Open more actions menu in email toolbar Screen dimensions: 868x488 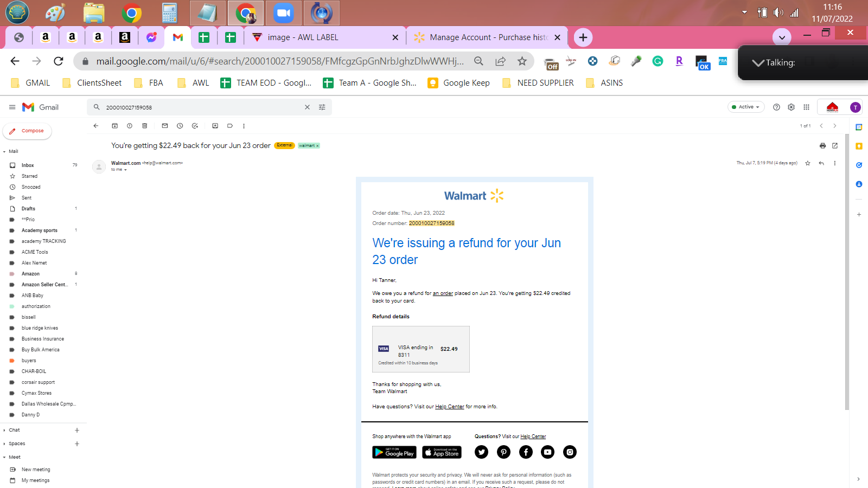[x=244, y=126]
